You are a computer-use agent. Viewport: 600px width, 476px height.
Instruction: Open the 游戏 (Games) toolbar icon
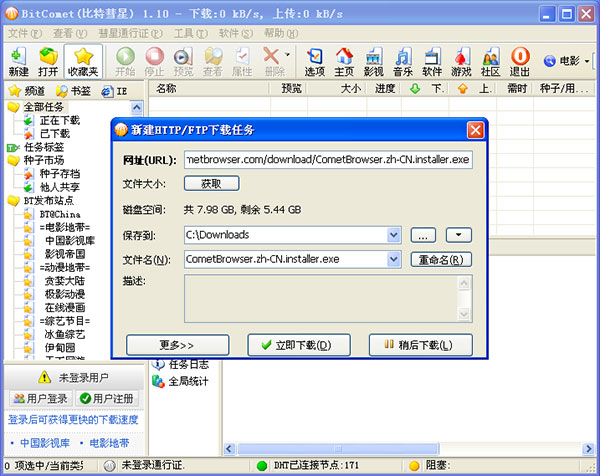click(x=461, y=62)
